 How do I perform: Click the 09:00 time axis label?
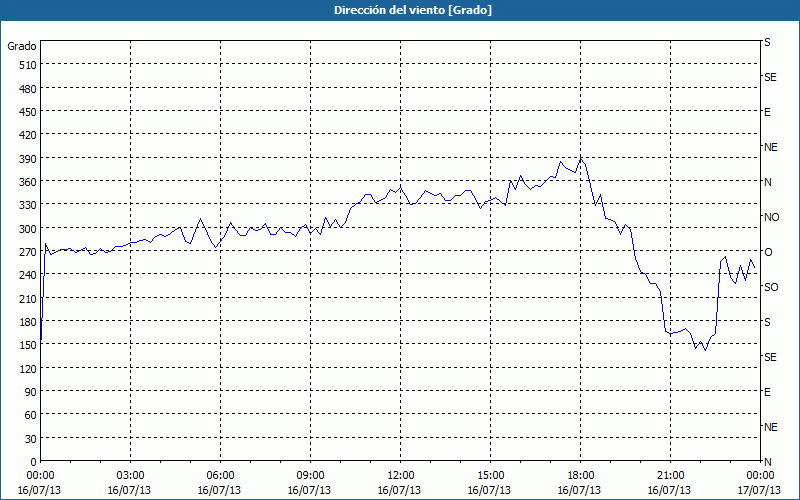point(310,476)
